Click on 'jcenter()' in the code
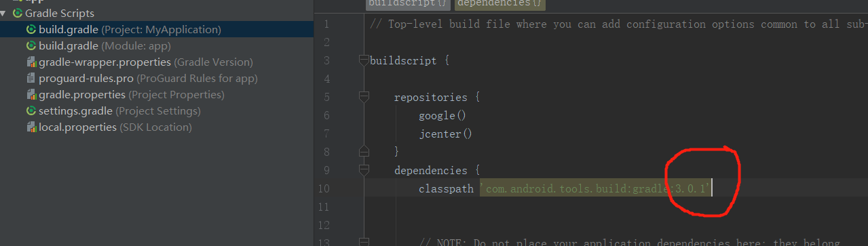 point(445,134)
